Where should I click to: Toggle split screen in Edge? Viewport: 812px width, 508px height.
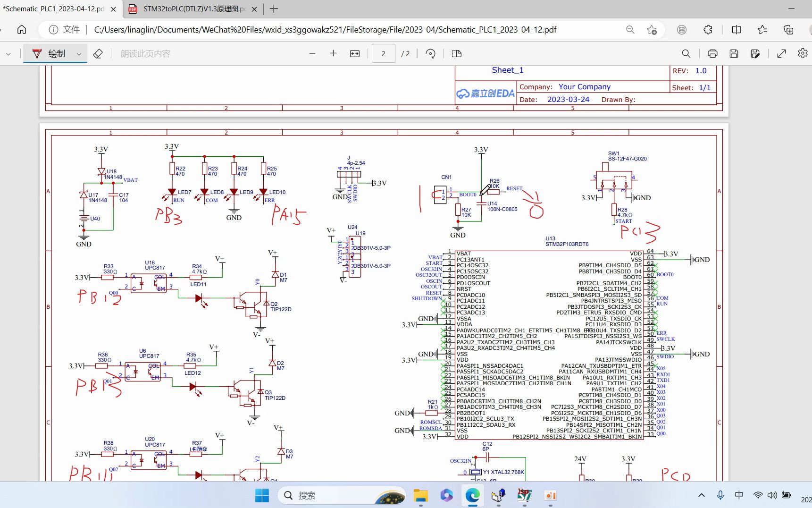pyautogui.click(x=737, y=30)
